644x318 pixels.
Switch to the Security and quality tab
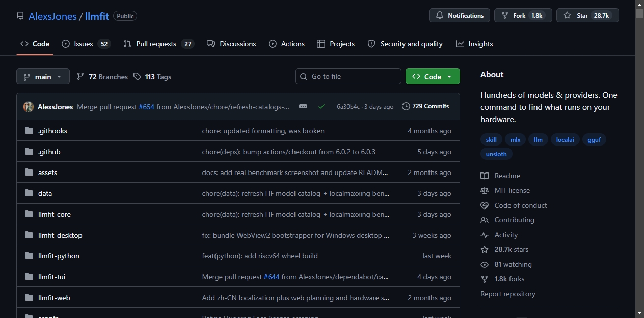pos(405,44)
